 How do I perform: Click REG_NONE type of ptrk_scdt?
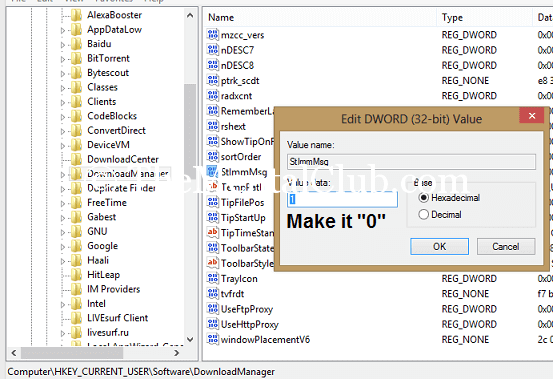coord(465,81)
